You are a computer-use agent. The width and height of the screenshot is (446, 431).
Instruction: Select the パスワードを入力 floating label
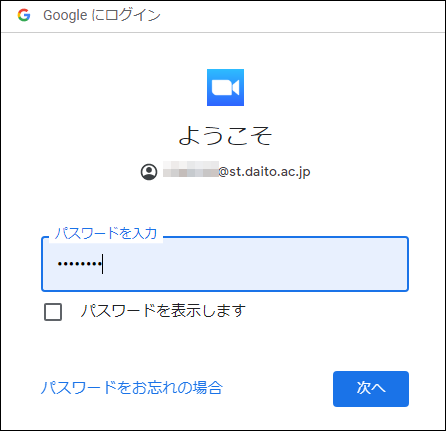106,233
